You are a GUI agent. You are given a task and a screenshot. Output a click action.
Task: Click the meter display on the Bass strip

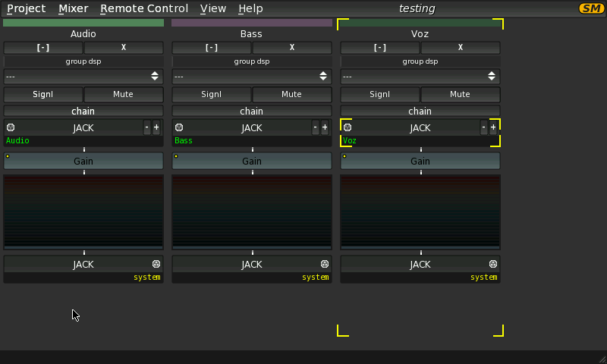[252, 212]
